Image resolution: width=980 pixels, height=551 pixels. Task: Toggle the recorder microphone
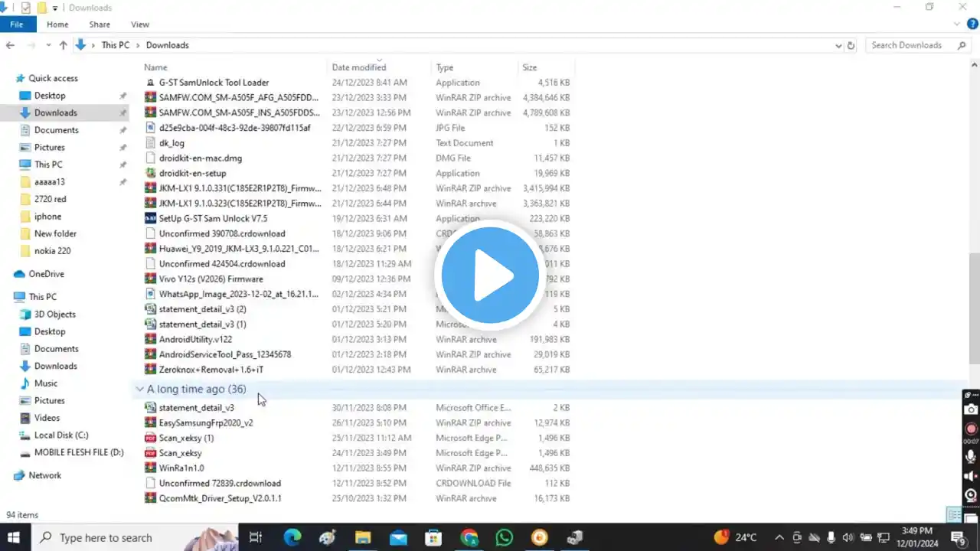[x=972, y=457]
